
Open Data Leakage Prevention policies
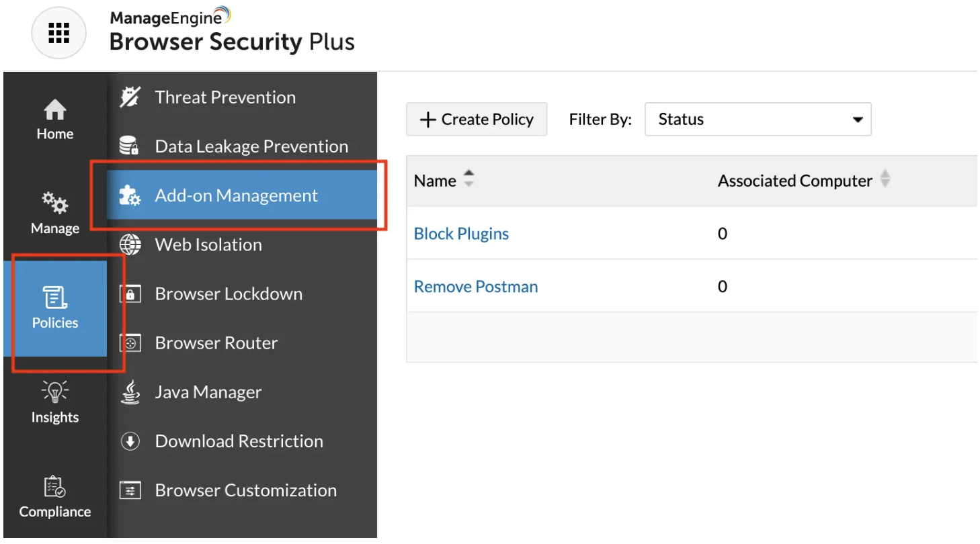pos(251,146)
